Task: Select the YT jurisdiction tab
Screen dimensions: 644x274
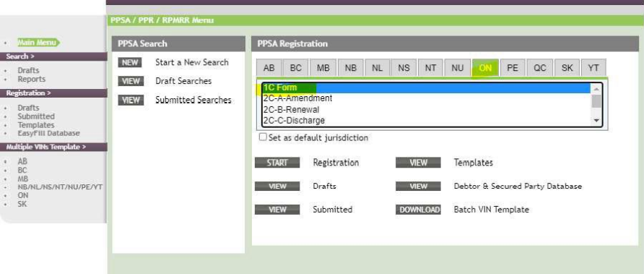Action: (593, 68)
